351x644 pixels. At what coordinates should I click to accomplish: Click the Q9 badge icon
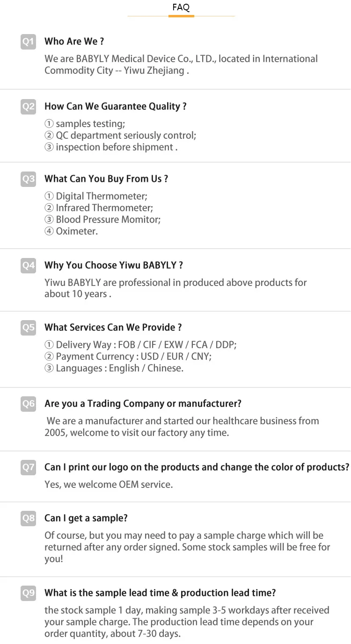pyautogui.click(x=28, y=594)
